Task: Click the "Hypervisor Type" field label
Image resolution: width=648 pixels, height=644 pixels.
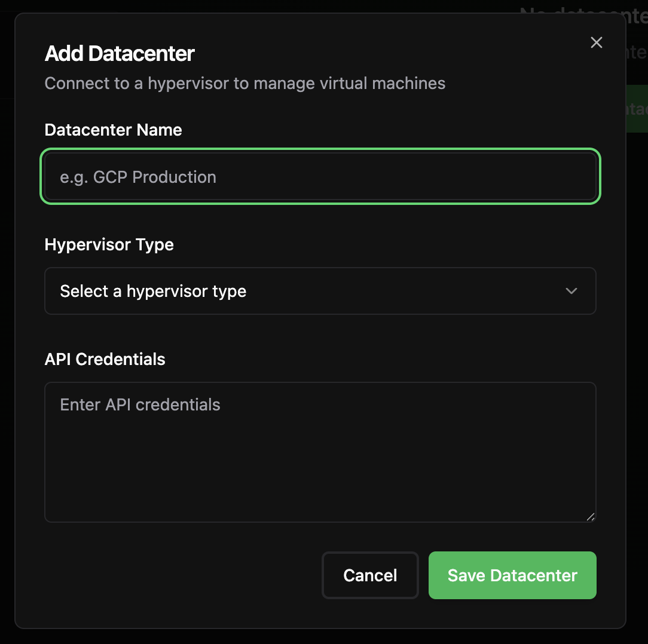Action: point(109,244)
